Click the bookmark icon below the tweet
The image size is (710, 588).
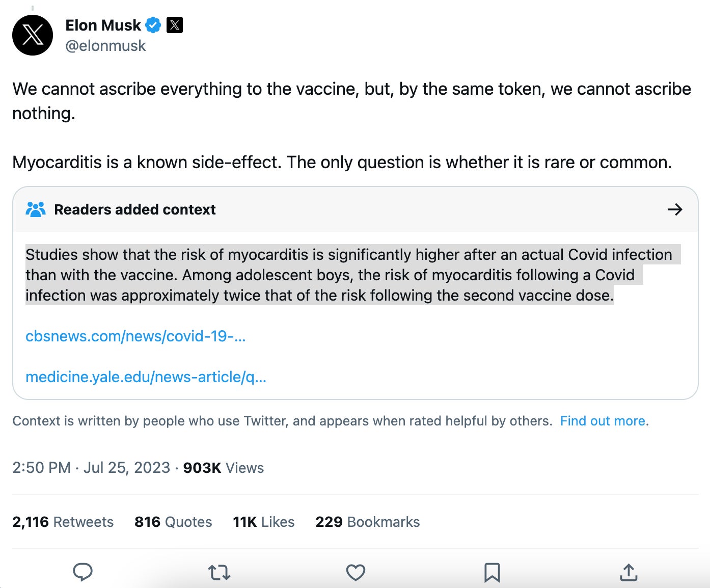click(x=491, y=572)
